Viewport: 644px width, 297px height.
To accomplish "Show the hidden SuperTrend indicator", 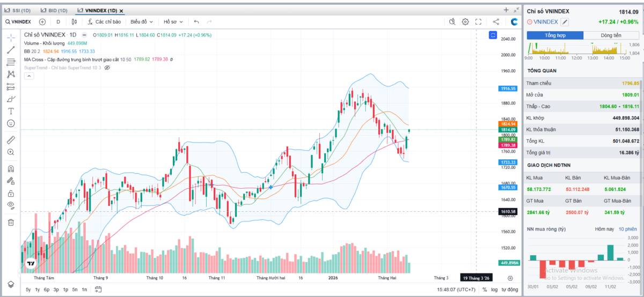I will pyautogui.click(x=107, y=68).
